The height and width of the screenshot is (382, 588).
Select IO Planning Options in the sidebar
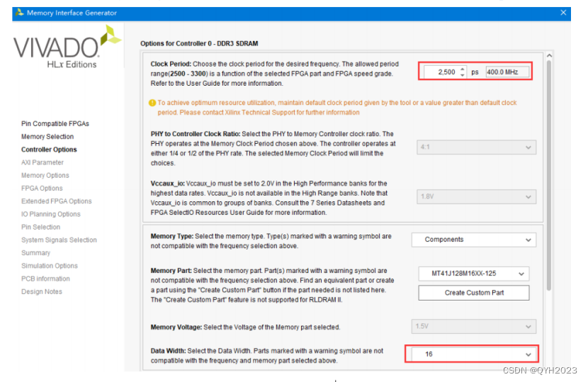(50, 214)
